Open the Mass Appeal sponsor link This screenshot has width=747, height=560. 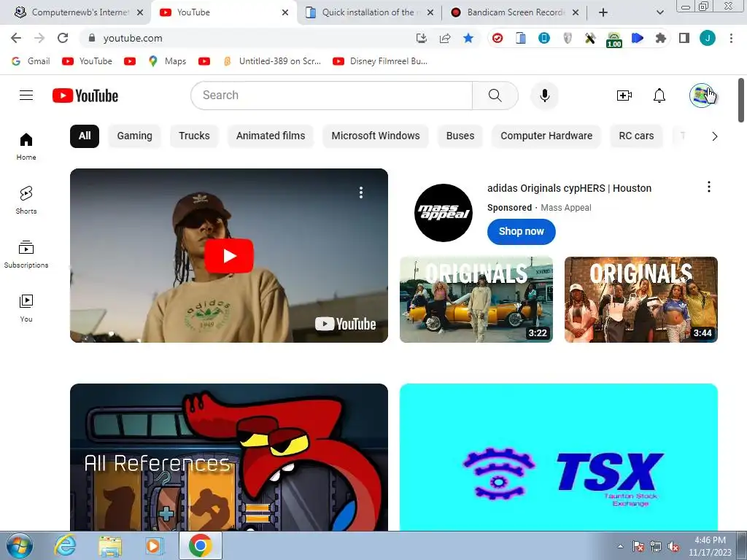coord(566,208)
